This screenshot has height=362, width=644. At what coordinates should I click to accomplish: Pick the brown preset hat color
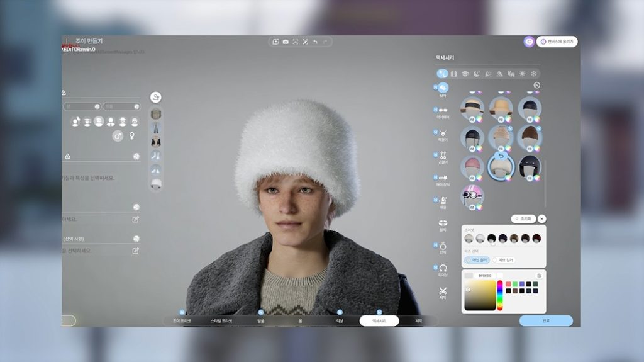514,238
